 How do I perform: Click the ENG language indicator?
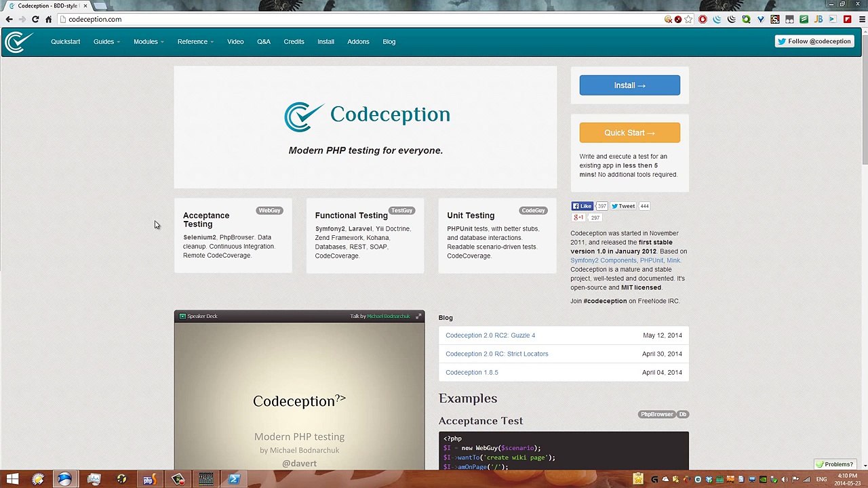(821, 480)
